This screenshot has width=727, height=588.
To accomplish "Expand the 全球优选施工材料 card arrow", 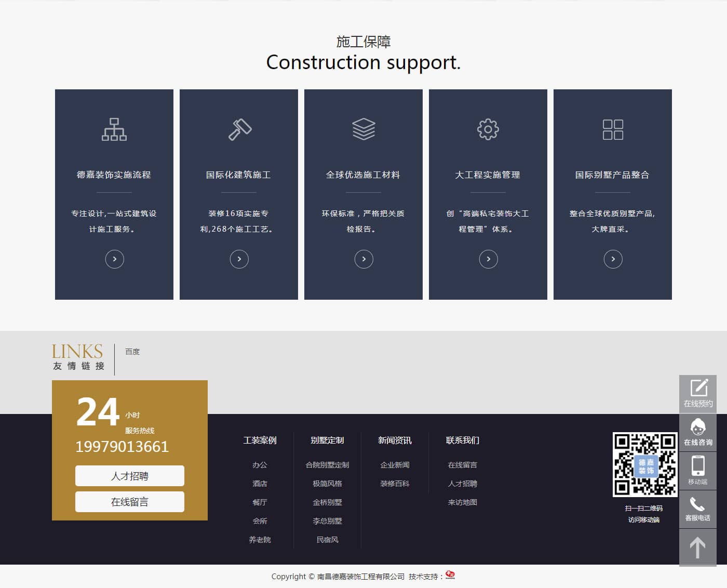I will click(364, 259).
